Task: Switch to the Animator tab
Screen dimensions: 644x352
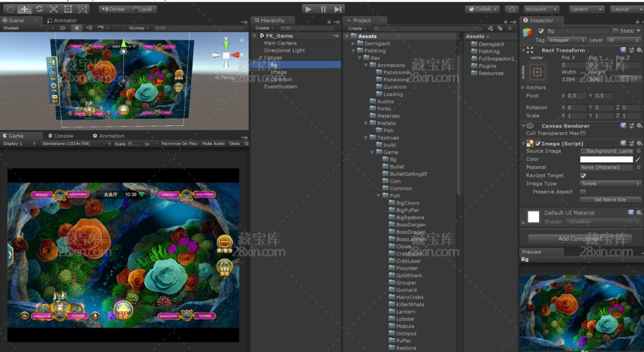Action: [63, 21]
